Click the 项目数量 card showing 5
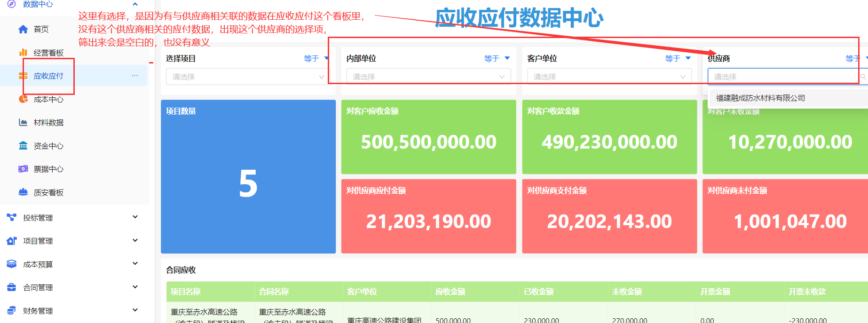868x323 pixels. click(248, 177)
